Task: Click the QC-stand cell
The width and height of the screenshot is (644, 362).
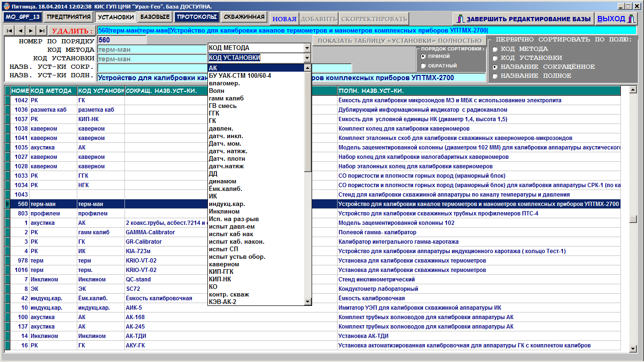Action: 166,280
